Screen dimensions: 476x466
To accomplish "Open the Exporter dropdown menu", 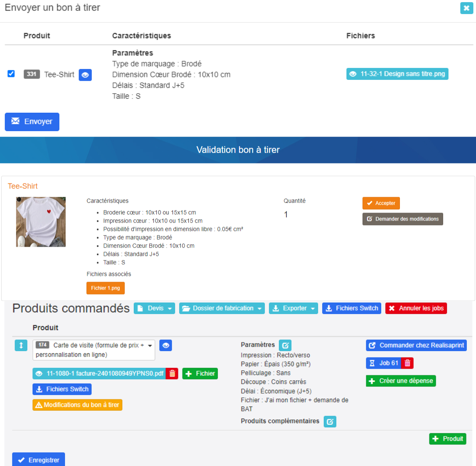I will click(293, 308).
